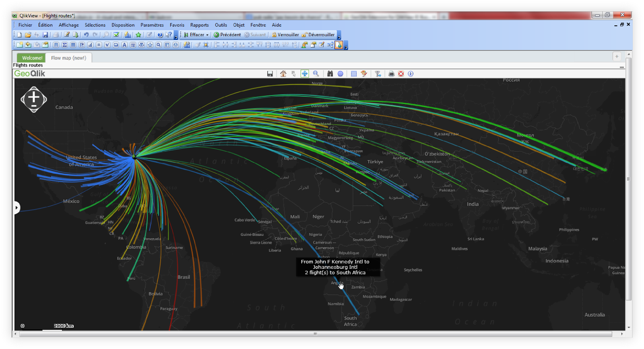Create a bookmark object with the star button
The width and height of the screenshot is (644, 349).
point(150,45)
